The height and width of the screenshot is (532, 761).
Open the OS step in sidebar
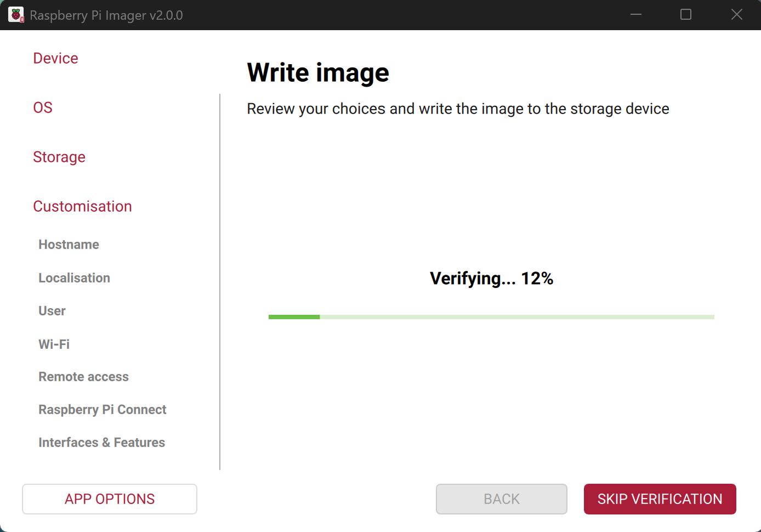43,107
